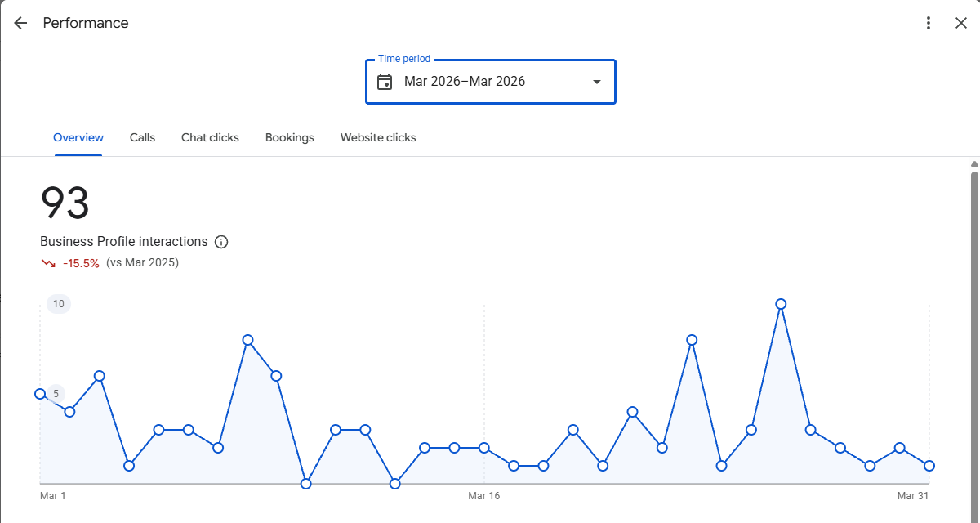Open the three-dot more options menu

[928, 23]
